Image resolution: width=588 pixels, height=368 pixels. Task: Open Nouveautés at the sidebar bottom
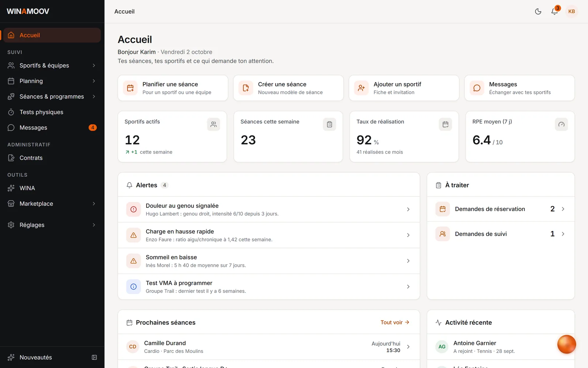[36, 357]
